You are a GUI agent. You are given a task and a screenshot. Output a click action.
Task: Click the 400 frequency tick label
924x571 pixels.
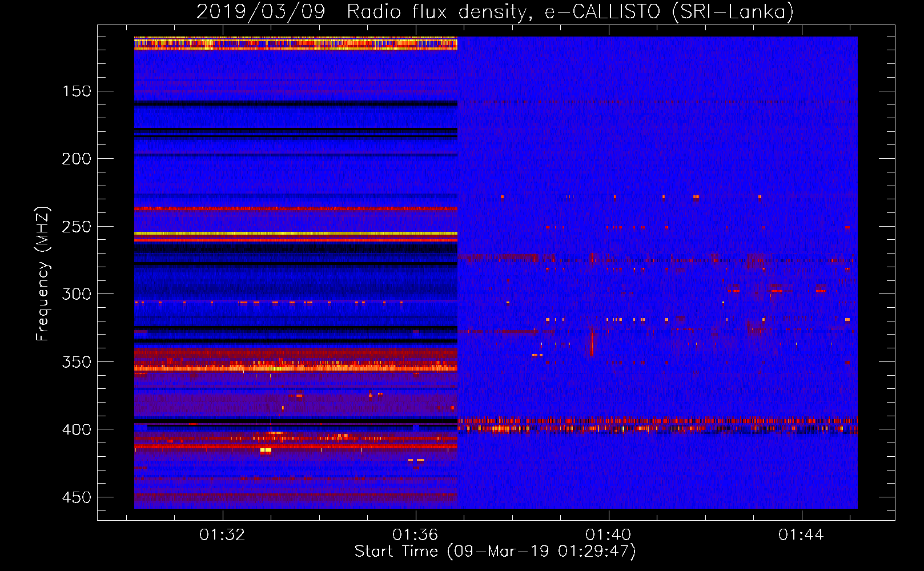pos(77,429)
